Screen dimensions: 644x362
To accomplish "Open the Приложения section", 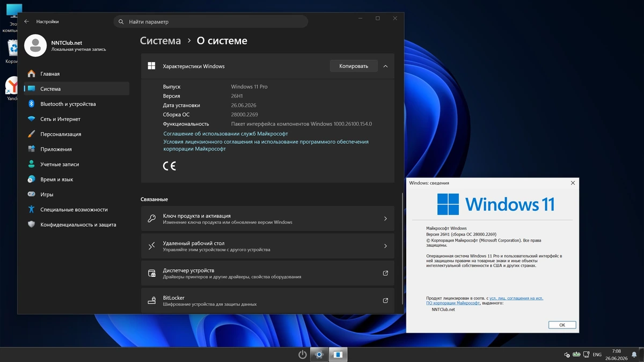I will pyautogui.click(x=75, y=149).
